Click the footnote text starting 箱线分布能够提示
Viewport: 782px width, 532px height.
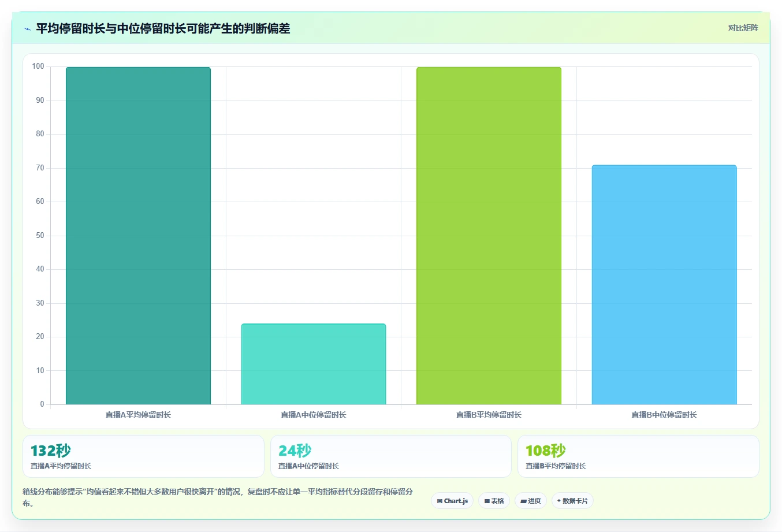(x=218, y=497)
